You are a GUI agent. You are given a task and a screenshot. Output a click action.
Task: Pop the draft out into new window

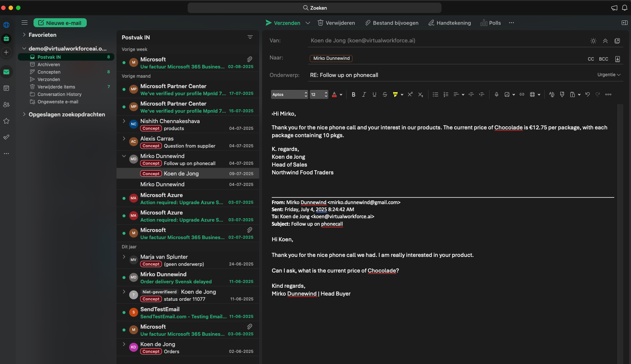pyautogui.click(x=617, y=41)
